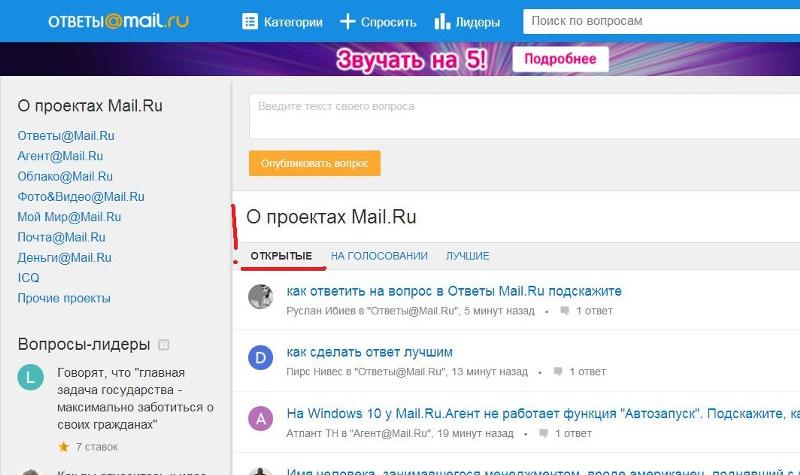Click the comment icon for 'как ответить' question

[564, 311]
